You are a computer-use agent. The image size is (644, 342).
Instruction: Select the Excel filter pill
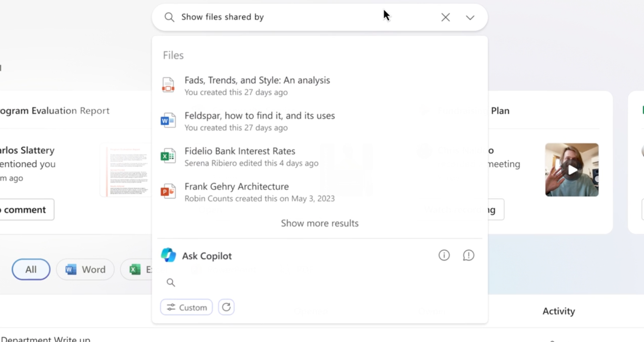tap(137, 269)
